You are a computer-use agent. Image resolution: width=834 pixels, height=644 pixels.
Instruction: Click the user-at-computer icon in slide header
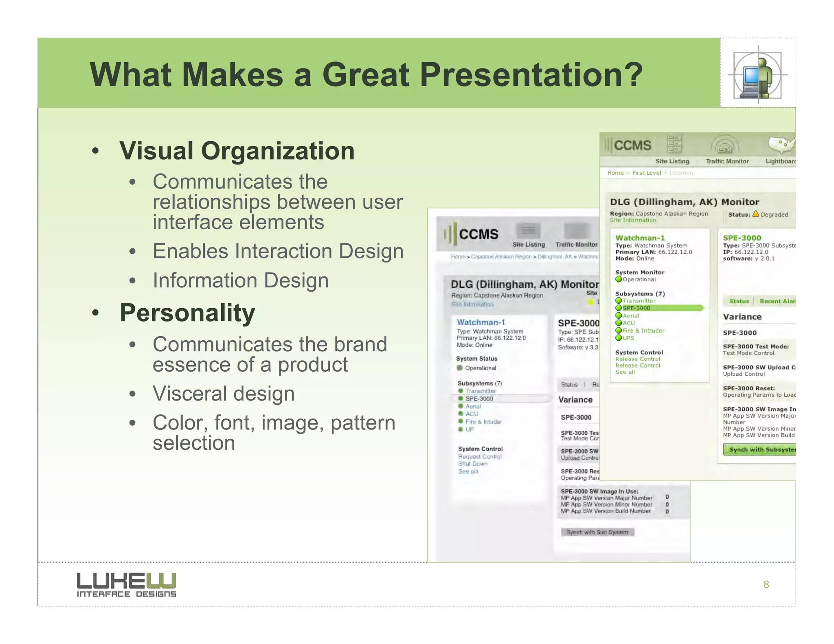pos(758,74)
